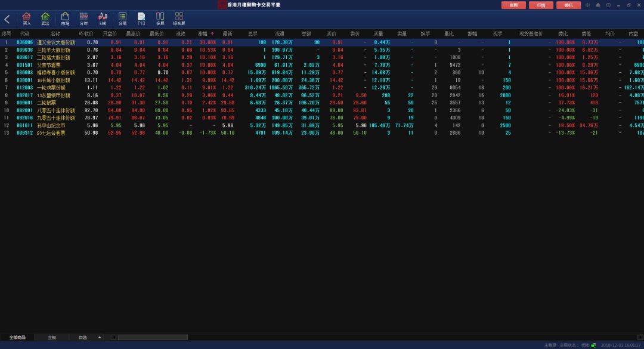Image resolution: width=644 pixels, height=349 pixels.
Task: Go back with the left arrow
Action: pos(7,19)
